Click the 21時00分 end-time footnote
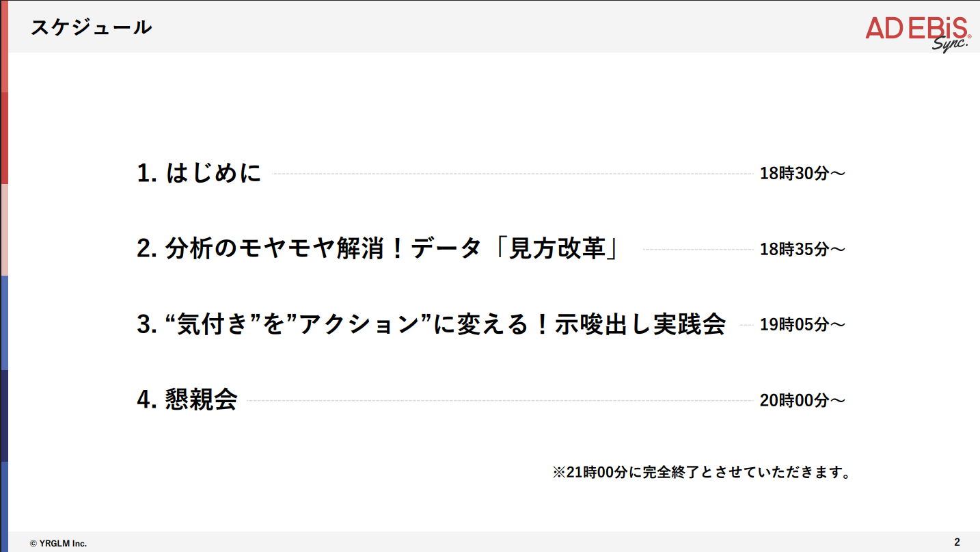Screen dimensions: 980x552 (701, 473)
